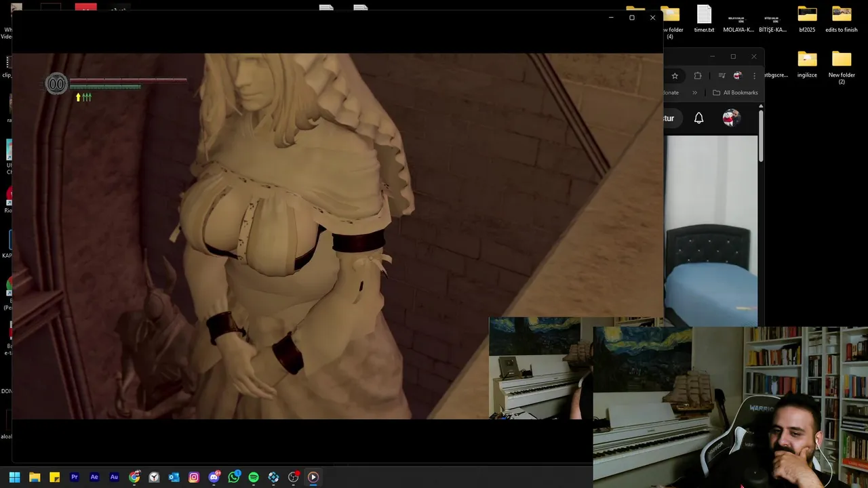Switch to OBS Studio in taskbar

(294, 477)
